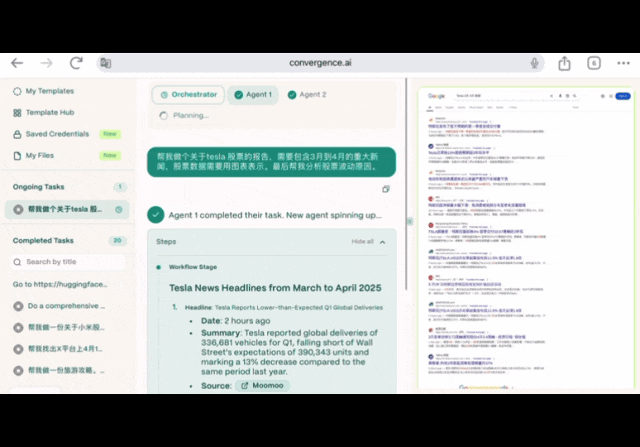Screen dimensions: 640x447
Task: Switch to the Agent 1 tab
Action: coord(253,95)
